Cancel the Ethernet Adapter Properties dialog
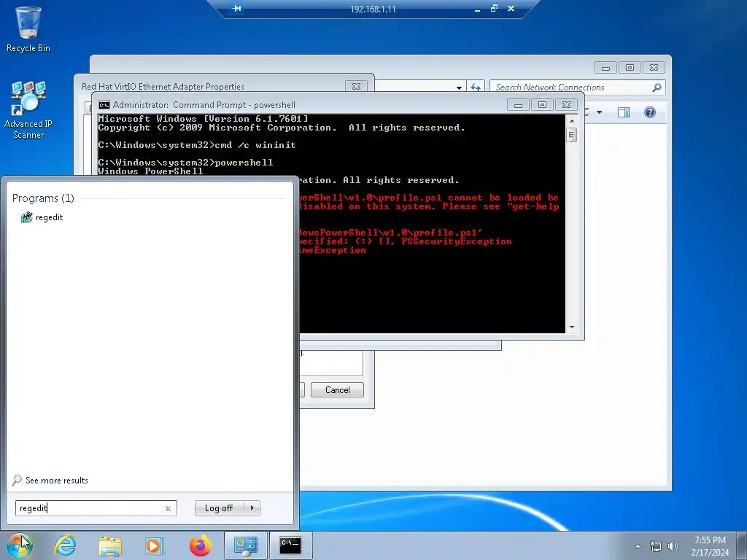747x560 pixels. [x=337, y=390]
